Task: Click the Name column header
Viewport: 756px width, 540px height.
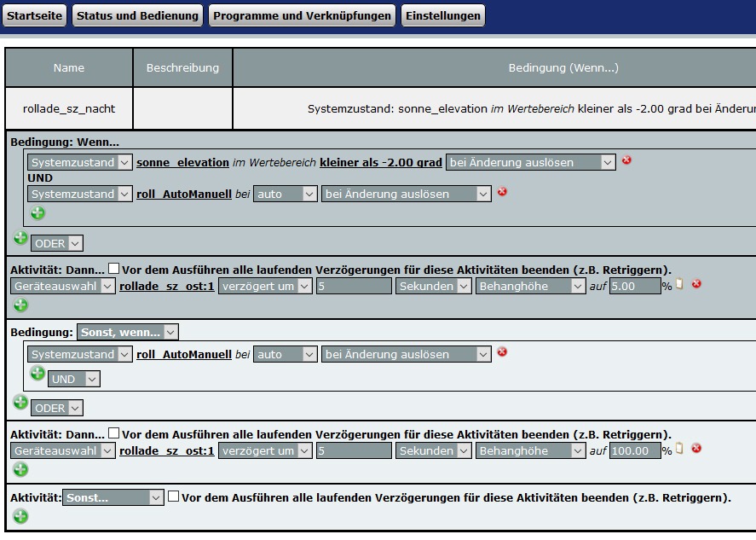Action: click(x=69, y=67)
